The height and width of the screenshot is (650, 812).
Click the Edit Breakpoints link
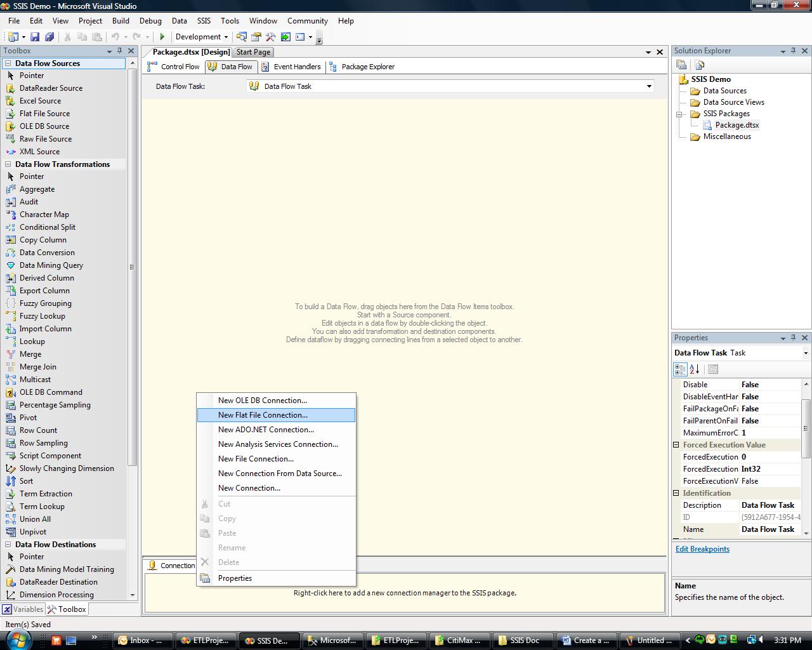click(x=702, y=549)
